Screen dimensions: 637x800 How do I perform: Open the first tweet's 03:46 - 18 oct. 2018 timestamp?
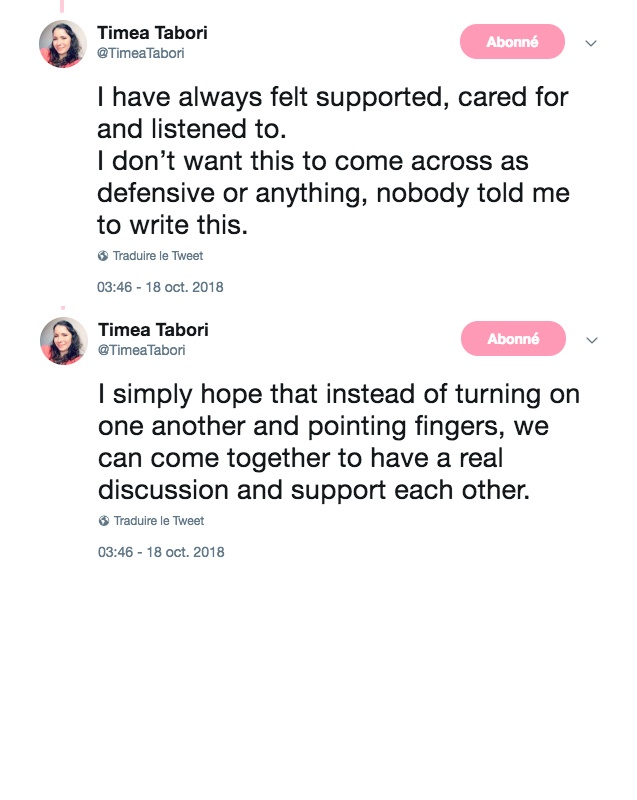point(160,287)
